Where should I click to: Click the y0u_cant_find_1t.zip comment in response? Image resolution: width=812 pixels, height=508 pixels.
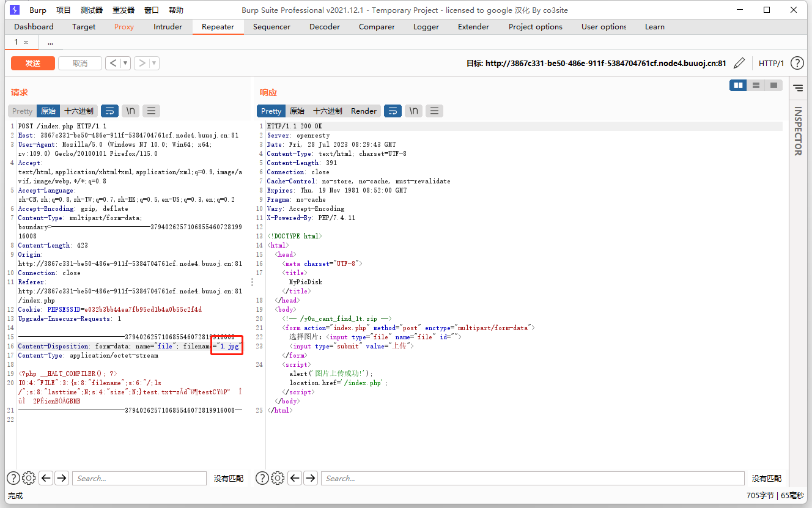click(338, 318)
